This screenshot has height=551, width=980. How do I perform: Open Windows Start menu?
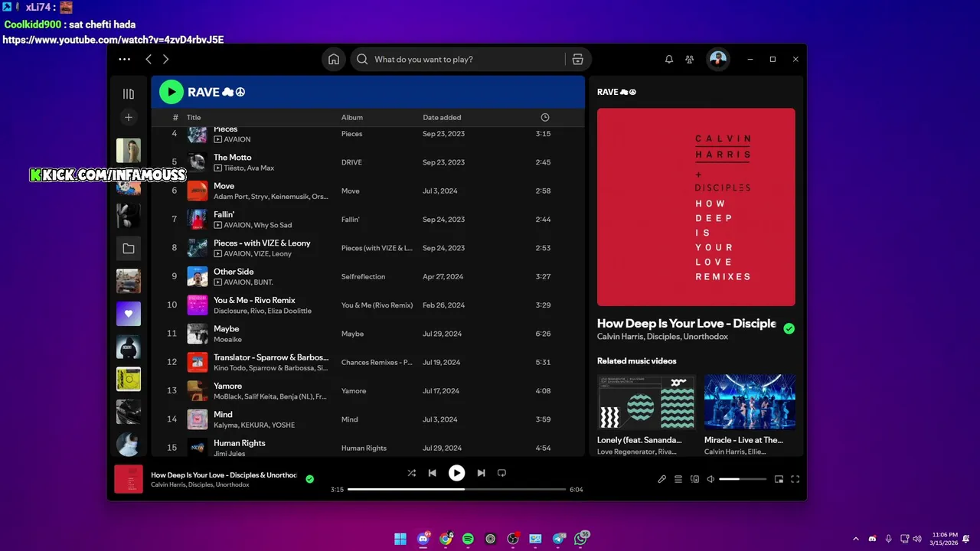coord(400,539)
